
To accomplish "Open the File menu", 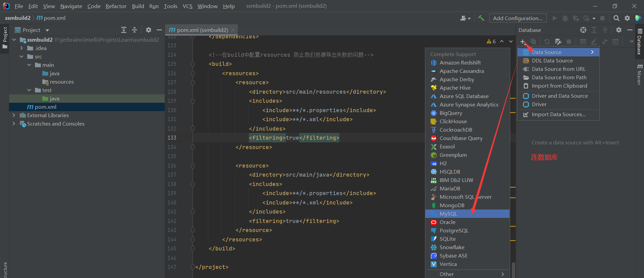I will [x=19, y=6].
